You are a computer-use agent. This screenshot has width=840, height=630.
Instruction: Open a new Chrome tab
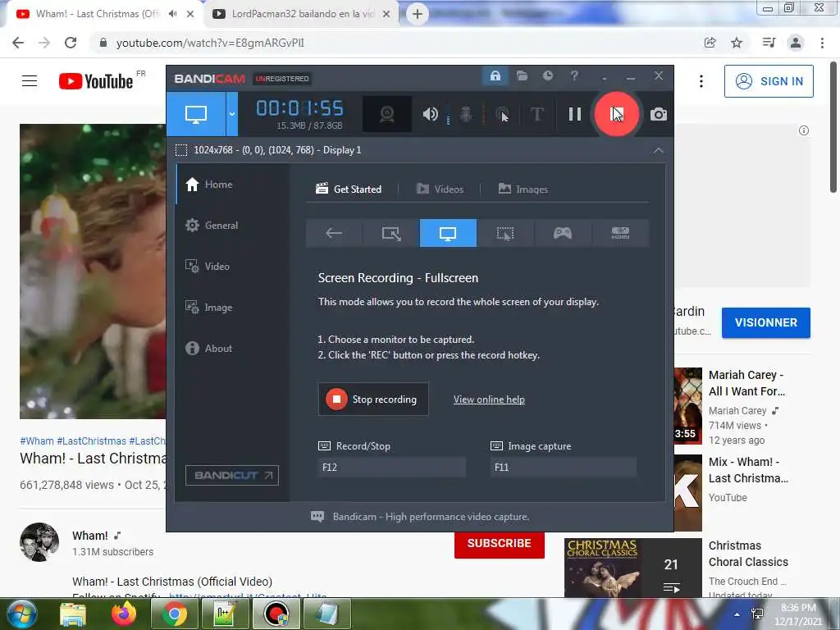pyautogui.click(x=418, y=15)
